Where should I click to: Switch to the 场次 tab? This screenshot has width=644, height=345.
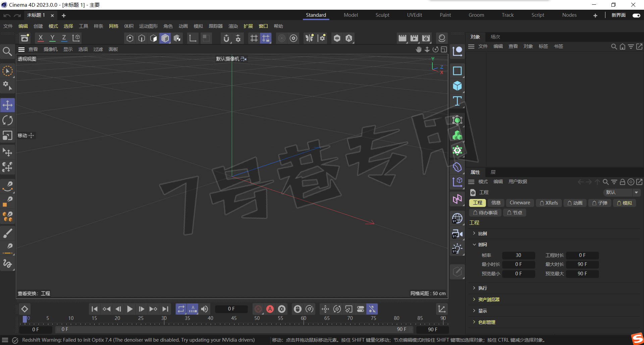click(495, 37)
